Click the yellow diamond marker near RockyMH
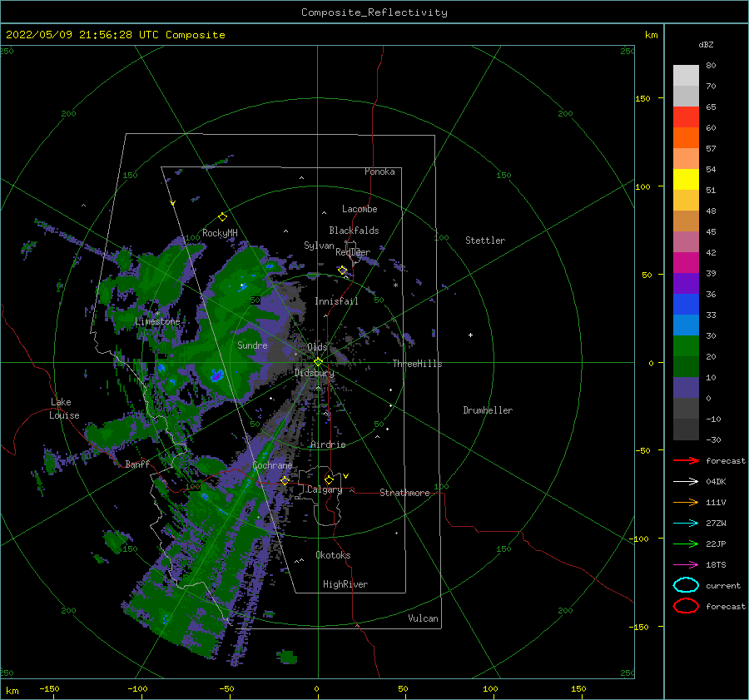The width and height of the screenshot is (749, 700). (222, 217)
